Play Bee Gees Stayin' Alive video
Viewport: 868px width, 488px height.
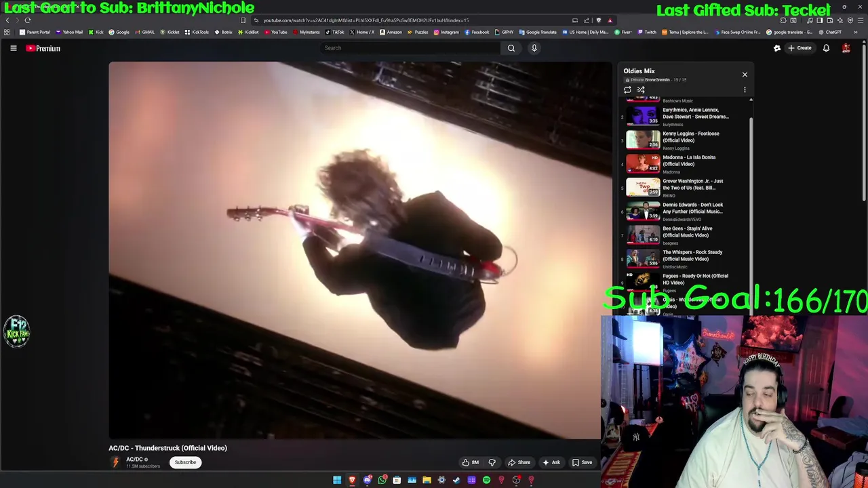click(685, 235)
